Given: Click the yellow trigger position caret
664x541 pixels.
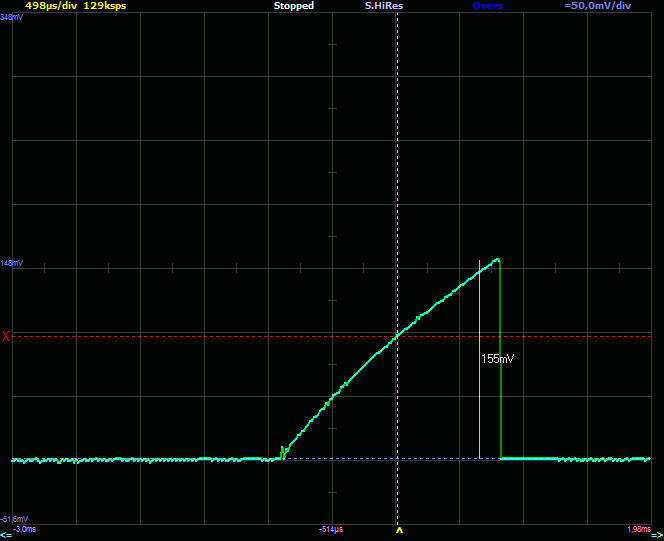Looking at the screenshot, I should pos(399,530).
